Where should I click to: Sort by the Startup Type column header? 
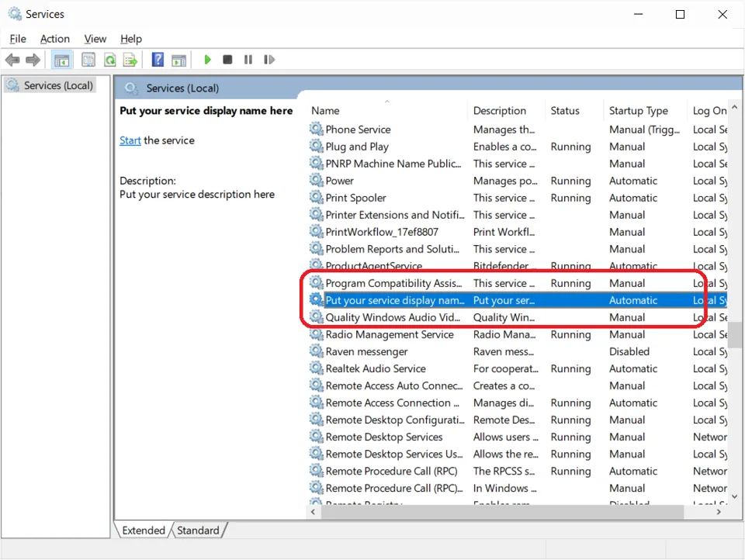pos(645,111)
